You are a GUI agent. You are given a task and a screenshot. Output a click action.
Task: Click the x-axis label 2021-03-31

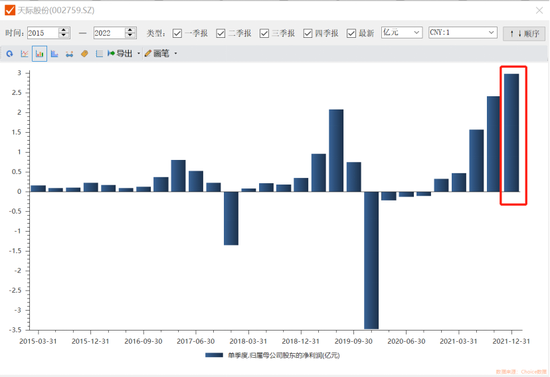(x=458, y=341)
